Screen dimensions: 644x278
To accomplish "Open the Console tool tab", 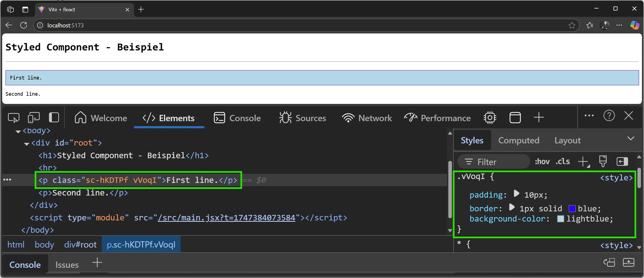I will [x=237, y=118].
